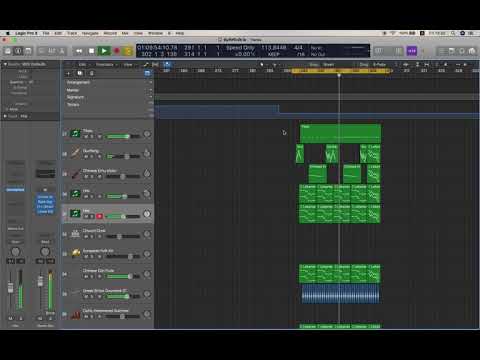The width and height of the screenshot is (480, 360).
Task: Toggle the blue Catch Playhead button
Action: point(167,64)
